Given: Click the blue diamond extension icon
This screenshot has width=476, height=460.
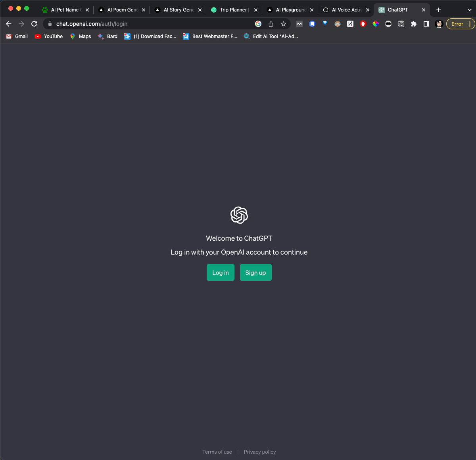Looking at the screenshot, I should coord(325,24).
